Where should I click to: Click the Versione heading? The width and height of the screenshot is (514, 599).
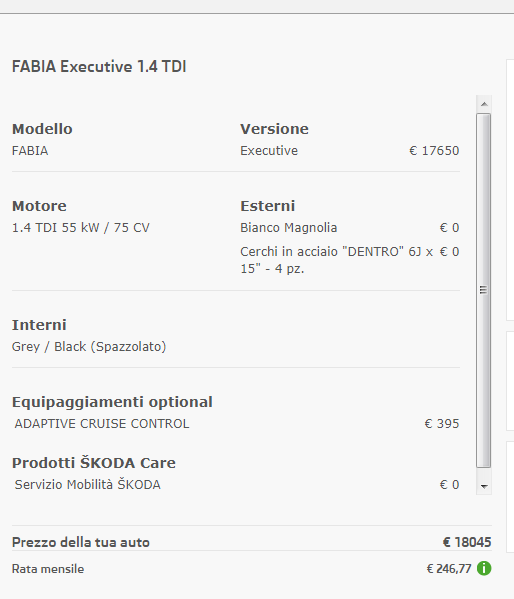pyautogui.click(x=274, y=129)
